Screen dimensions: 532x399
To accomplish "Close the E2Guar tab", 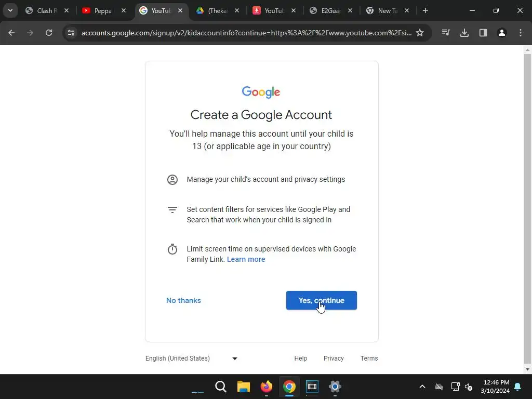I will [x=350, y=10].
